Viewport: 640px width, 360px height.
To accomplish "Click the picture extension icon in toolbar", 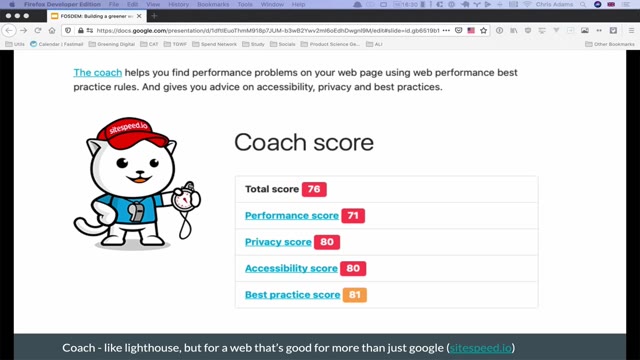I will pyautogui.click(x=585, y=31).
